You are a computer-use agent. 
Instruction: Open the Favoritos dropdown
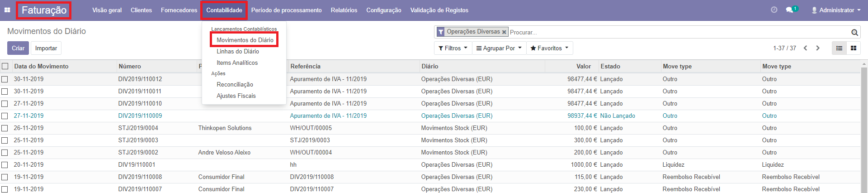click(549, 48)
